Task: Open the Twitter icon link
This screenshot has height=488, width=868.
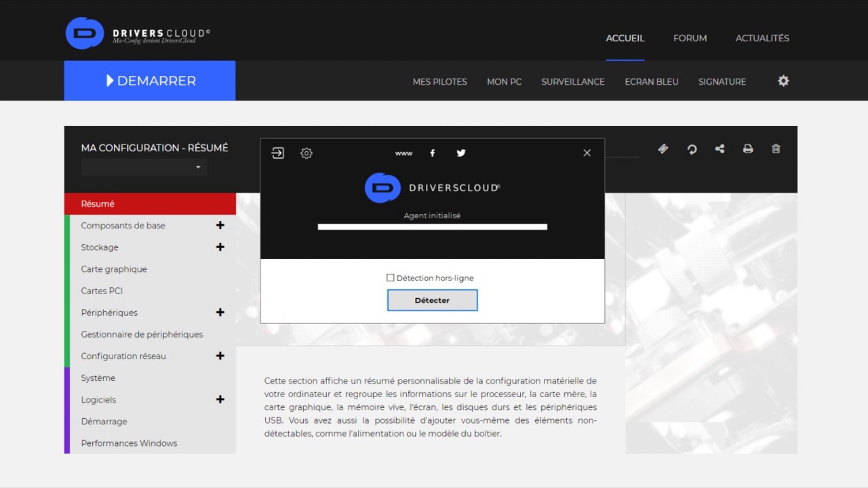Action: pos(461,153)
